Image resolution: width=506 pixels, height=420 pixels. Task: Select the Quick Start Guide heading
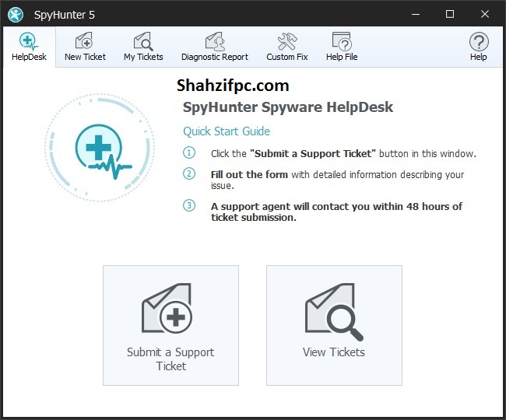tap(227, 131)
